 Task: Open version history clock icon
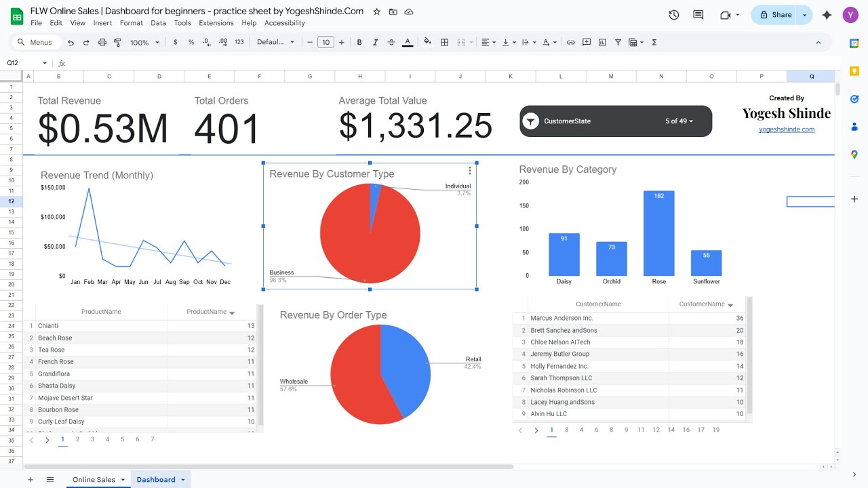[x=673, y=15]
